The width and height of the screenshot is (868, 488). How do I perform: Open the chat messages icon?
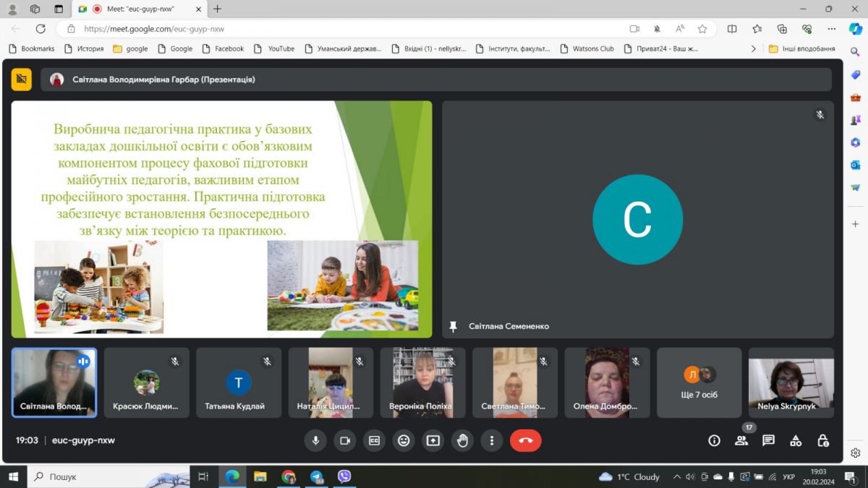point(768,440)
